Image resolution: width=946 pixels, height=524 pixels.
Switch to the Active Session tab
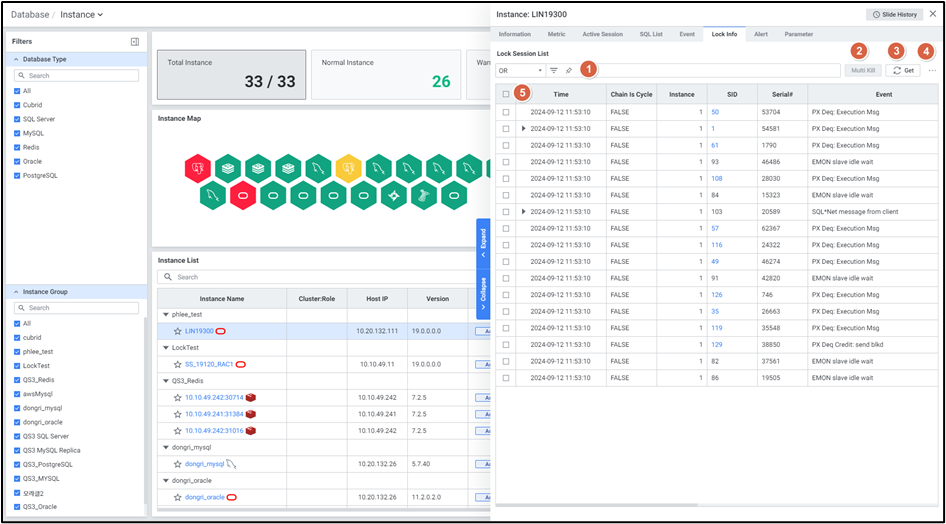pos(602,34)
